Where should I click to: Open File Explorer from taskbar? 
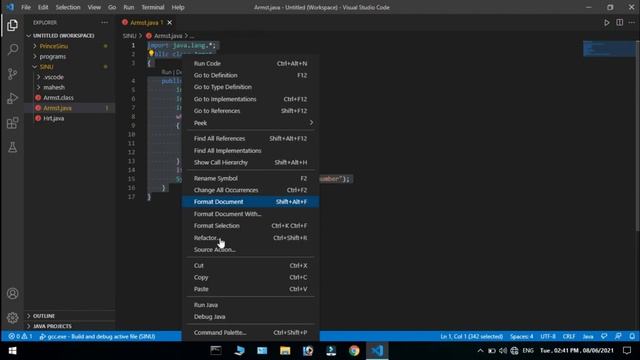click(x=285, y=351)
